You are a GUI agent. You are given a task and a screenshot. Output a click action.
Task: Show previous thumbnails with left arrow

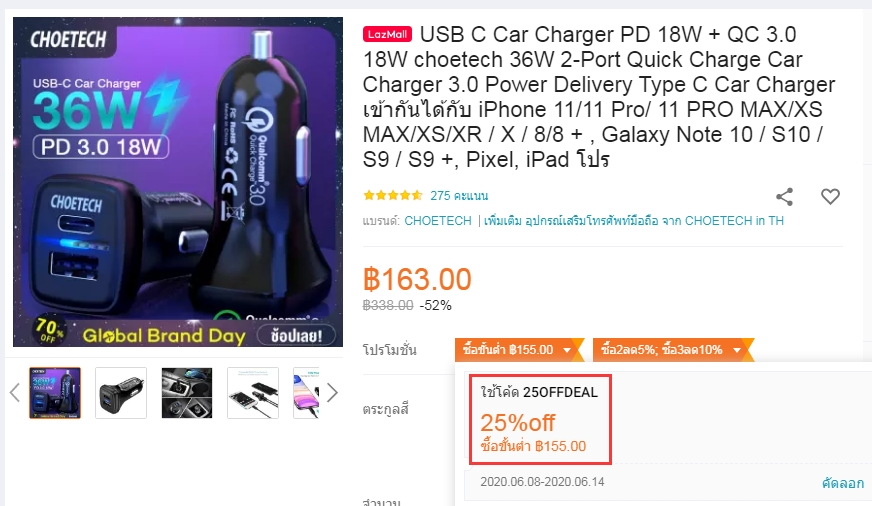click(15, 393)
